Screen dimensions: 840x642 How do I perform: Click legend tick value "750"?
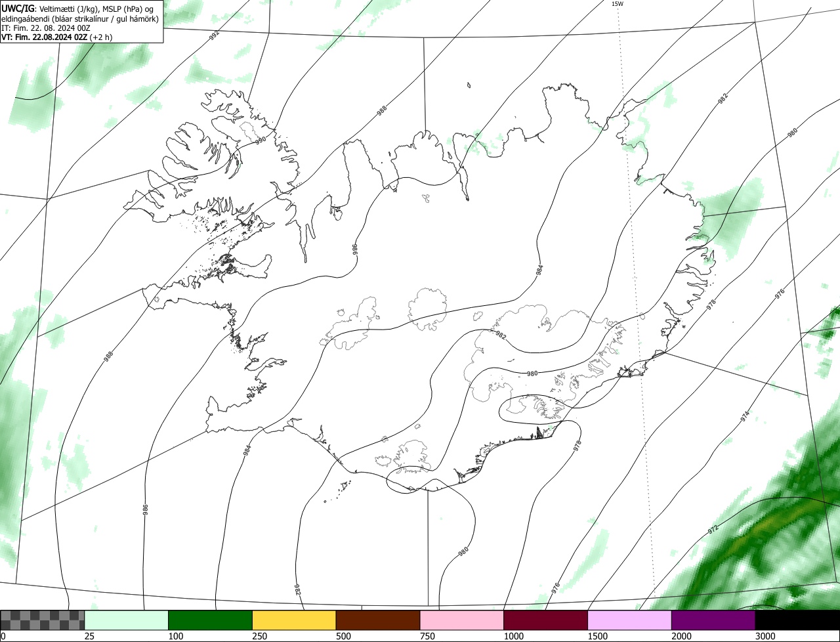(x=427, y=637)
